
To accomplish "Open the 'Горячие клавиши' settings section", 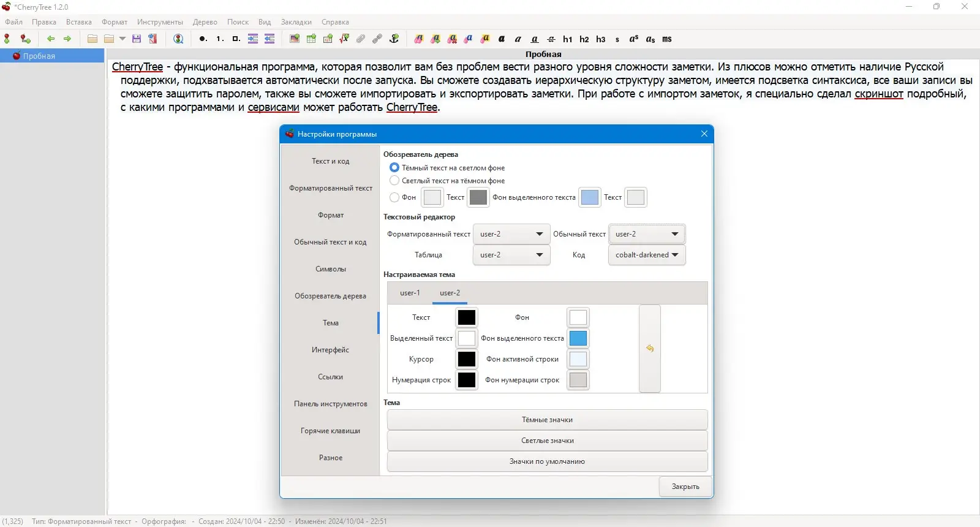I will [x=330, y=431].
